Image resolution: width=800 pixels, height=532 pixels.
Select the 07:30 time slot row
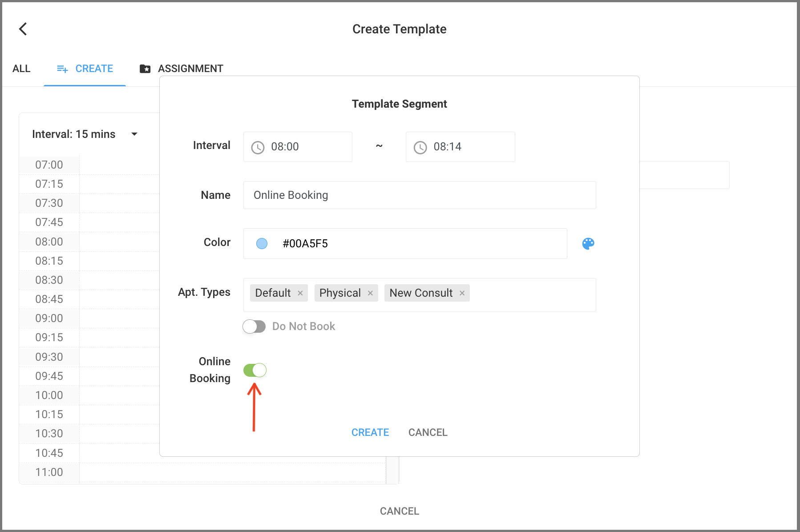pyautogui.click(x=89, y=203)
